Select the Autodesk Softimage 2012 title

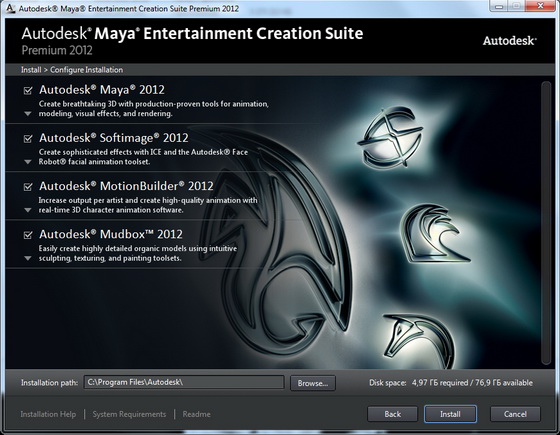pyautogui.click(x=114, y=138)
